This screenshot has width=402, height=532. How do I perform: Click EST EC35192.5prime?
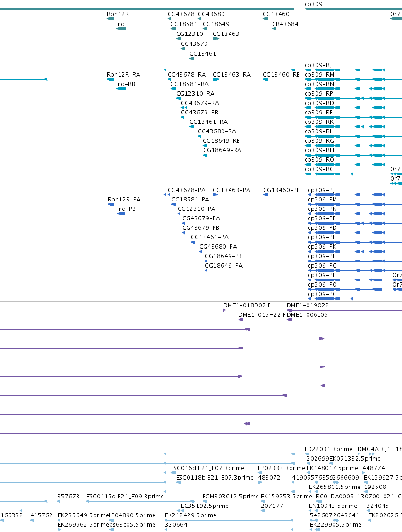pyautogui.click(x=205, y=506)
